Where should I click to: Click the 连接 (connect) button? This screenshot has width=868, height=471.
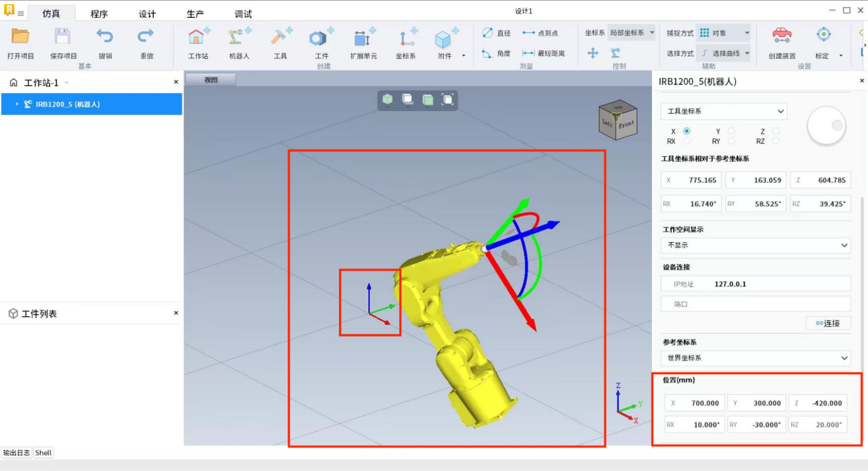point(828,323)
